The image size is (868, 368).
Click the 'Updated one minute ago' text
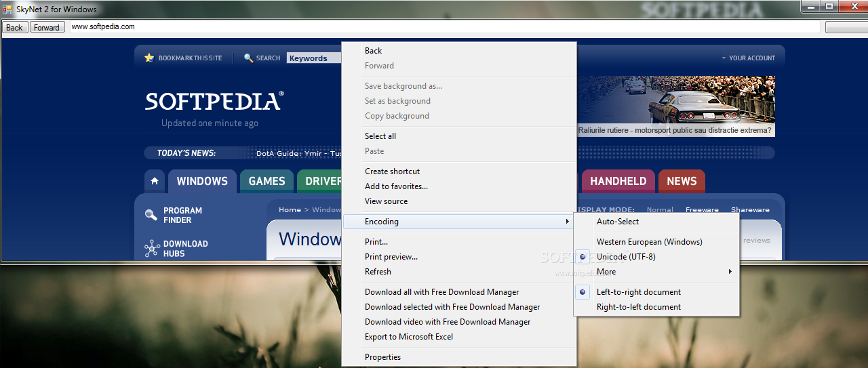click(210, 123)
